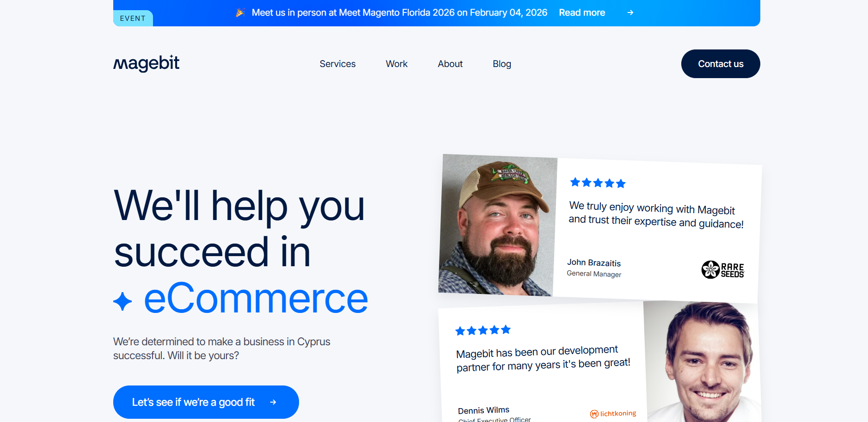Screen dimensions: 868x422
Task: Click the arrow inside the good fit button
Action: tap(273, 402)
